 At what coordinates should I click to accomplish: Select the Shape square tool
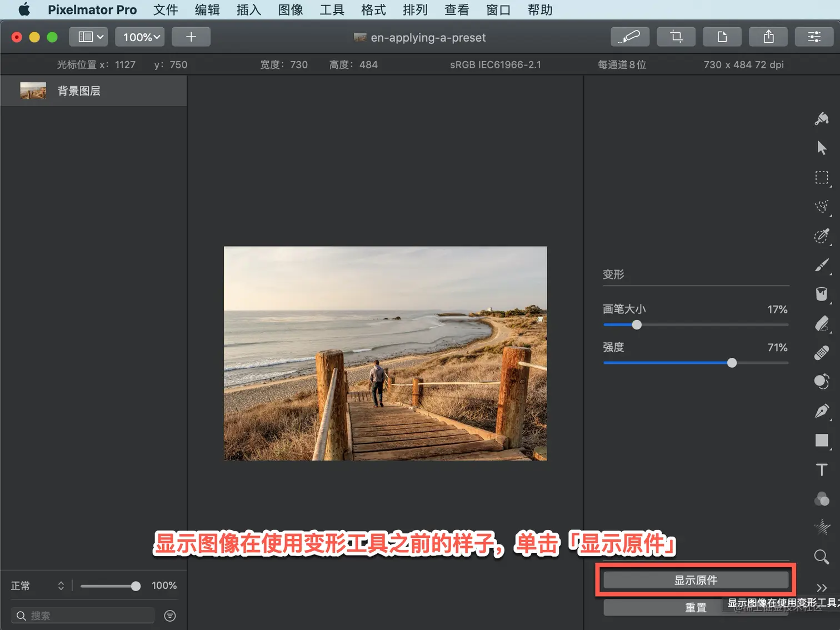tap(822, 441)
